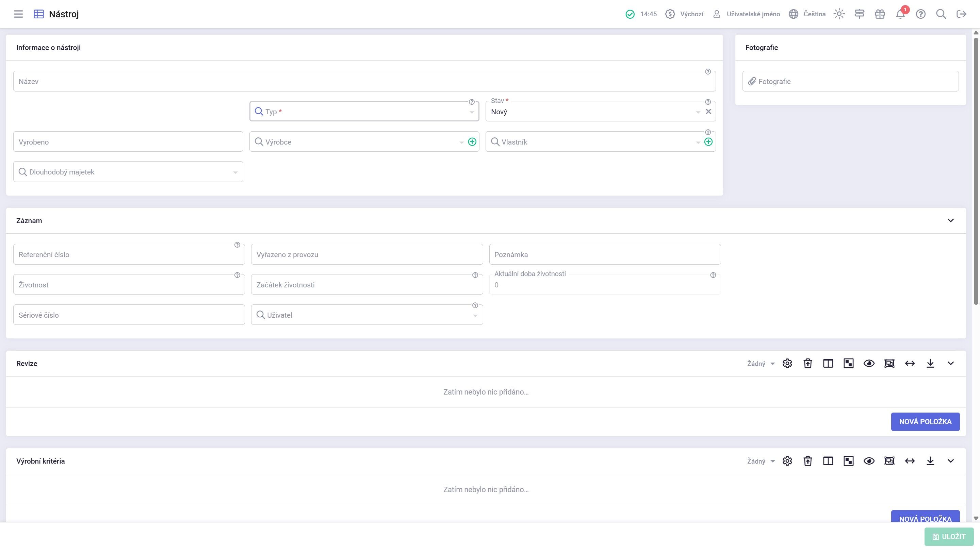Open the hamburger main menu

click(x=18, y=14)
